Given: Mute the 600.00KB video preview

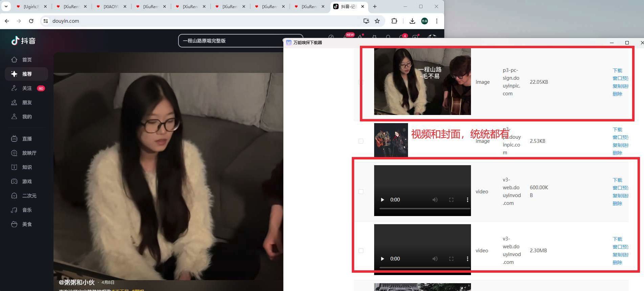Looking at the screenshot, I should pyautogui.click(x=435, y=200).
